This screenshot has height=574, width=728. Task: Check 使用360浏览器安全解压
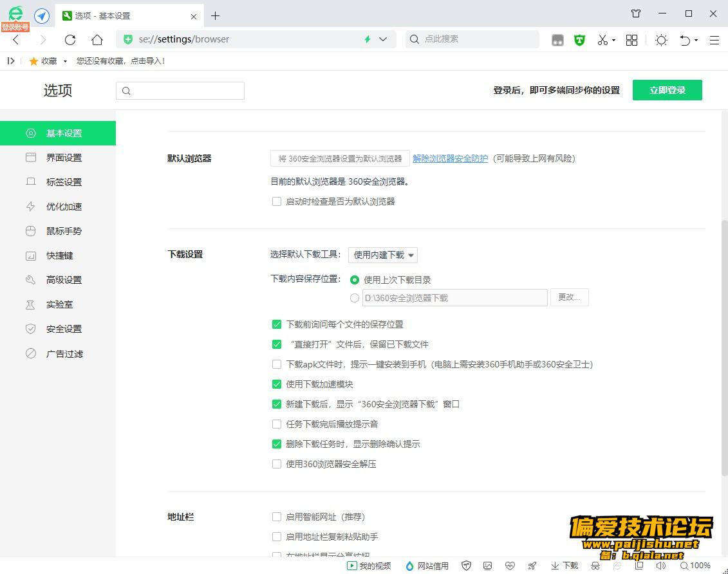277,464
